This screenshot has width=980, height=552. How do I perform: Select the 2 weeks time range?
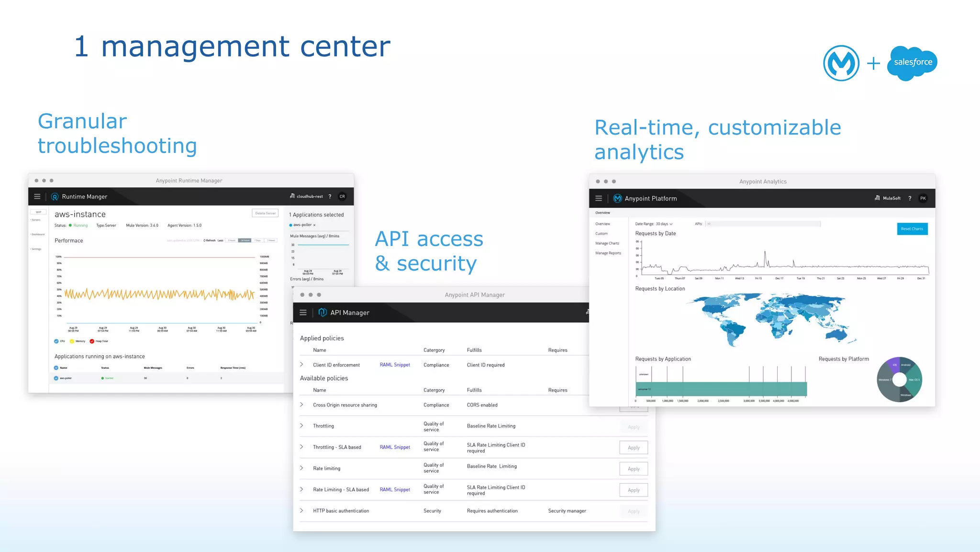click(x=271, y=240)
